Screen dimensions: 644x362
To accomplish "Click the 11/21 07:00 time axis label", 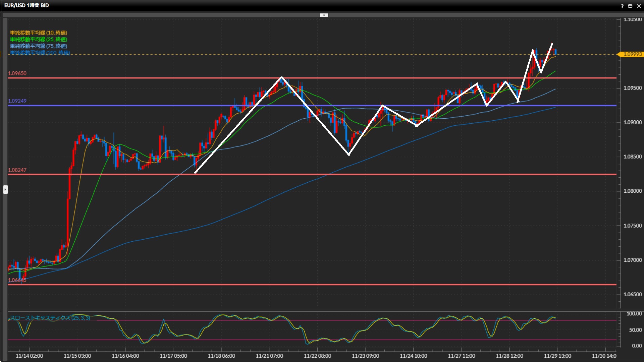I will [269, 356].
